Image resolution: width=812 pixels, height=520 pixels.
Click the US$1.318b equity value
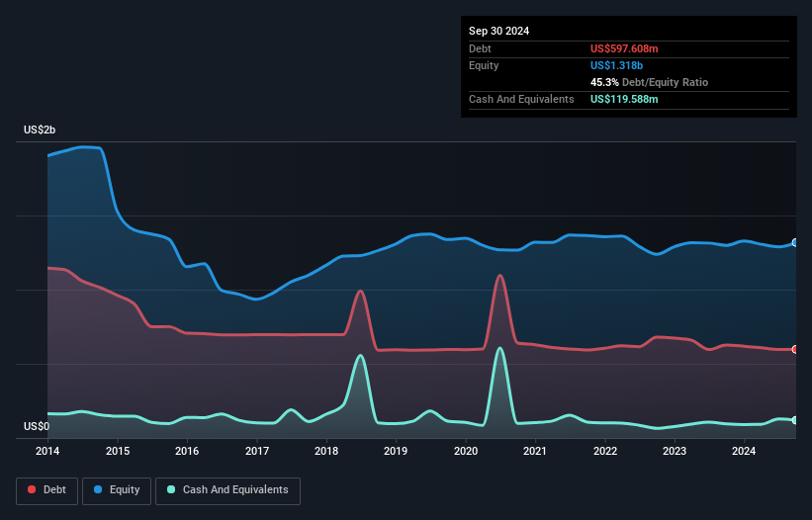[x=616, y=65]
